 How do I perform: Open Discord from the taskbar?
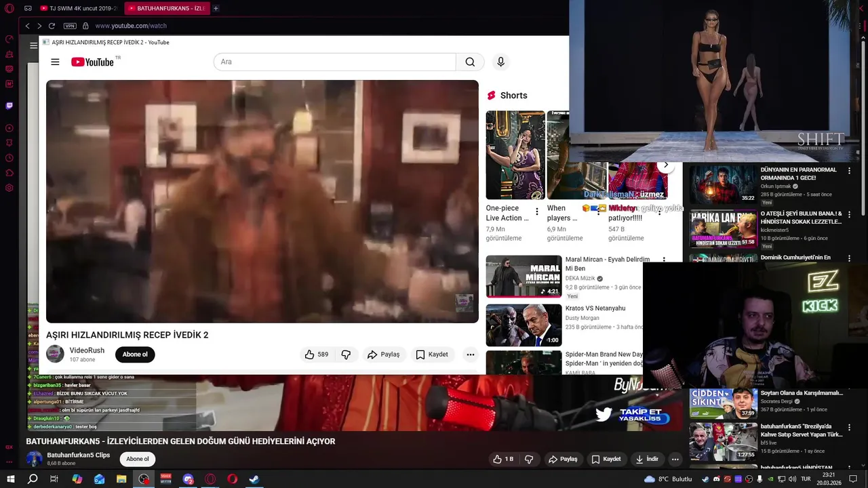tap(188, 479)
